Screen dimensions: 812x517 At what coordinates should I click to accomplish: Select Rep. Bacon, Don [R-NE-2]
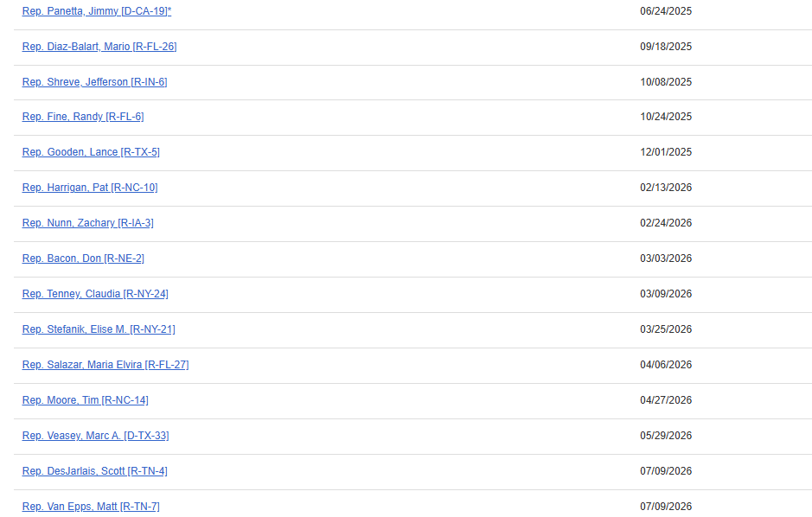[x=83, y=258]
